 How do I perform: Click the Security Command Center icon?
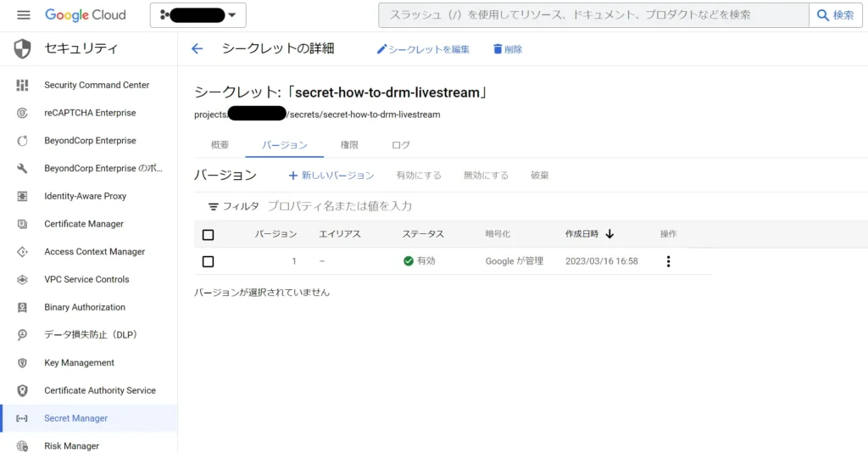click(x=22, y=85)
